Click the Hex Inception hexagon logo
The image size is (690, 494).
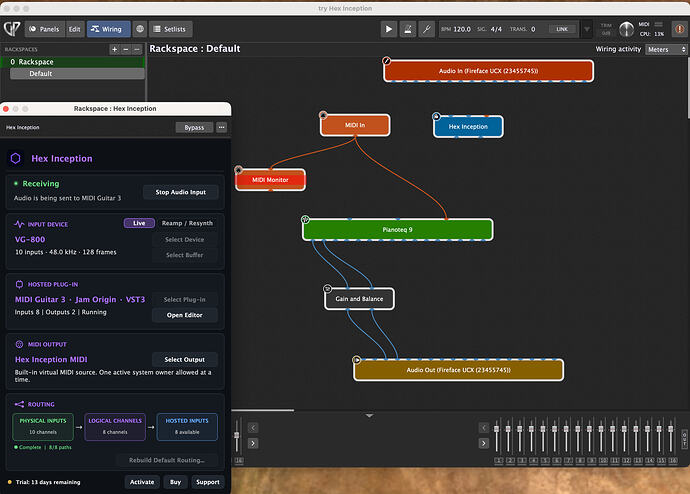click(x=16, y=158)
